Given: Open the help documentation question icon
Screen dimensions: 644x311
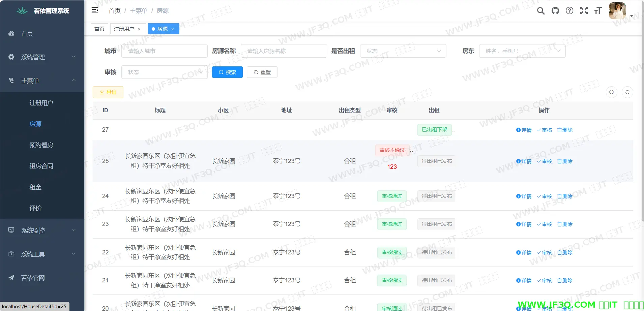Looking at the screenshot, I should click(x=569, y=11).
